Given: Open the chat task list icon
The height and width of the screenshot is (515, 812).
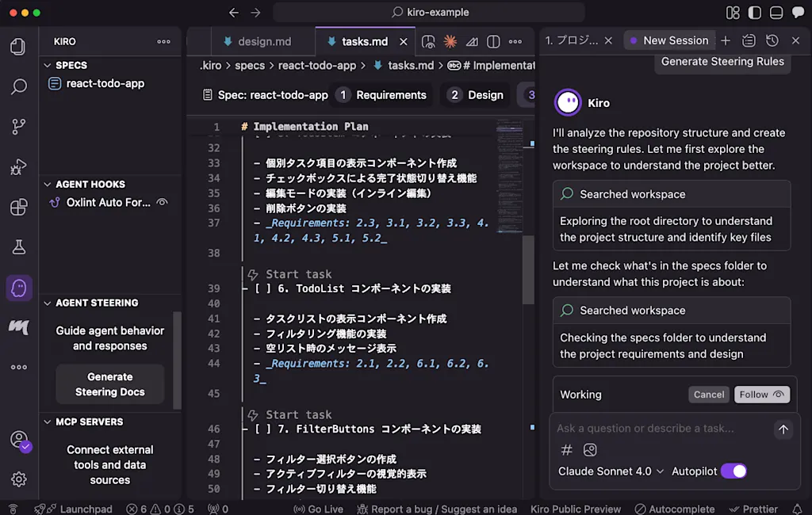Looking at the screenshot, I should pyautogui.click(x=749, y=40).
